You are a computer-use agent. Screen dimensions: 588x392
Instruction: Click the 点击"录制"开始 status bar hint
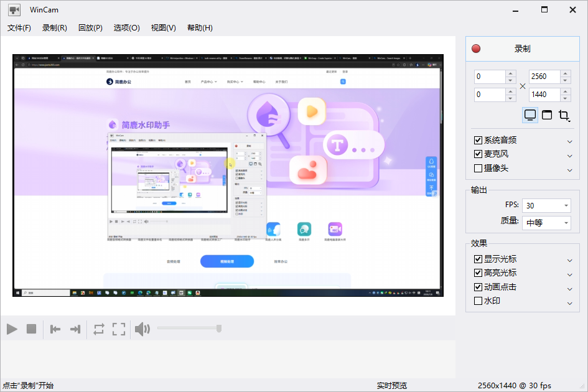point(28,386)
